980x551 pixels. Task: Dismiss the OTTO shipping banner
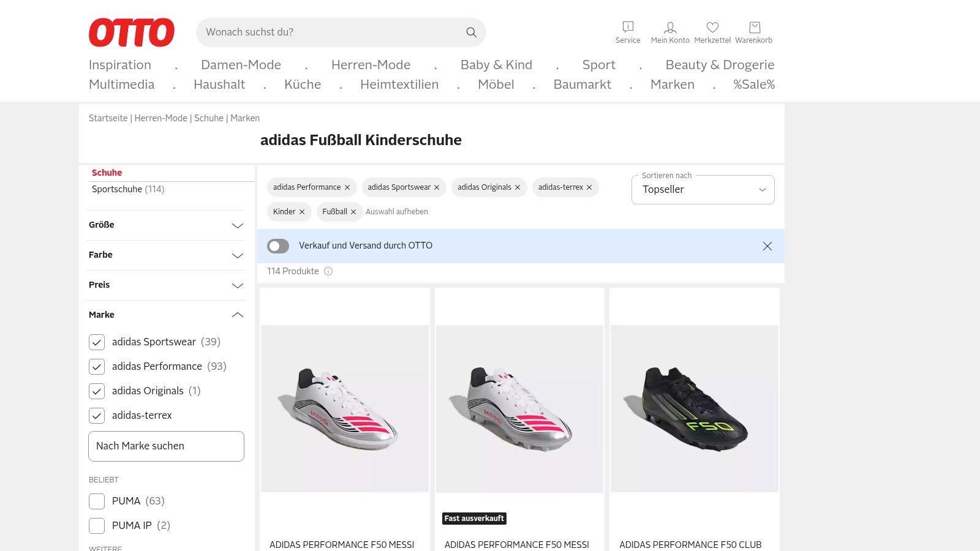pyautogui.click(x=767, y=246)
